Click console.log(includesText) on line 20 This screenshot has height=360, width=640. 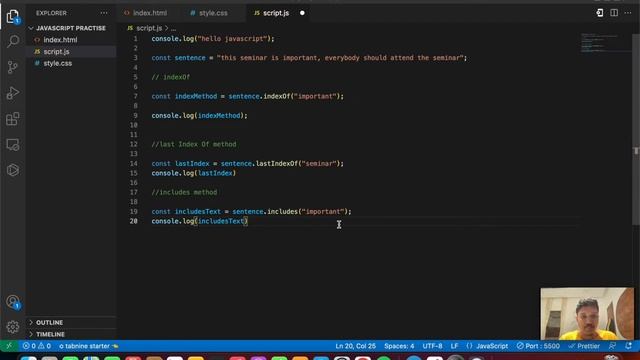click(200, 221)
